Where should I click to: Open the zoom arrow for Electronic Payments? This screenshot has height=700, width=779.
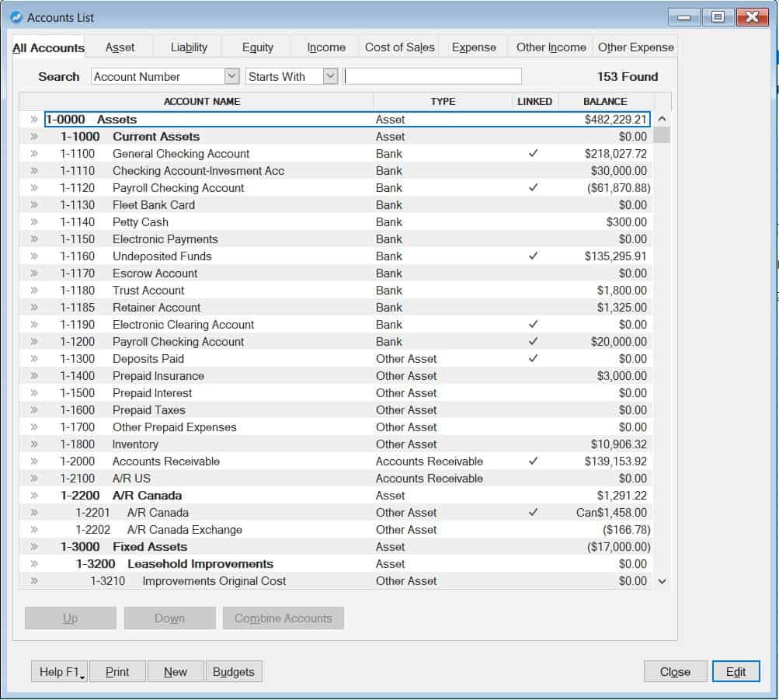point(33,239)
